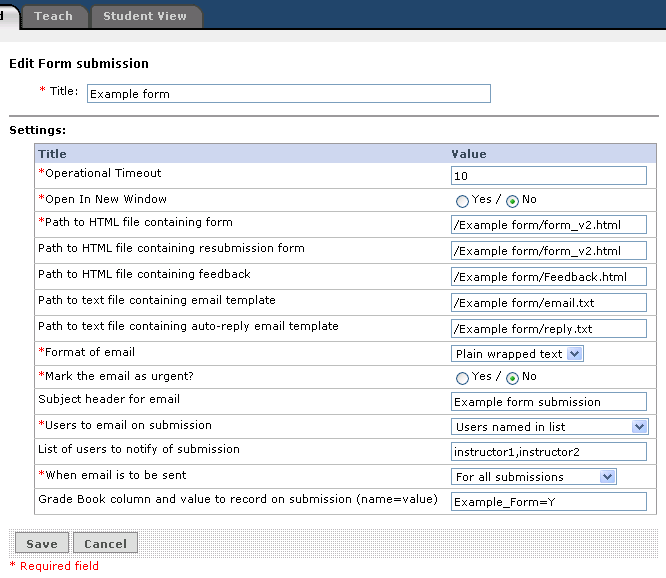The width and height of the screenshot is (666, 578).
Task: Select Yes for Mark email as urgent
Action: pyautogui.click(x=463, y=378)
